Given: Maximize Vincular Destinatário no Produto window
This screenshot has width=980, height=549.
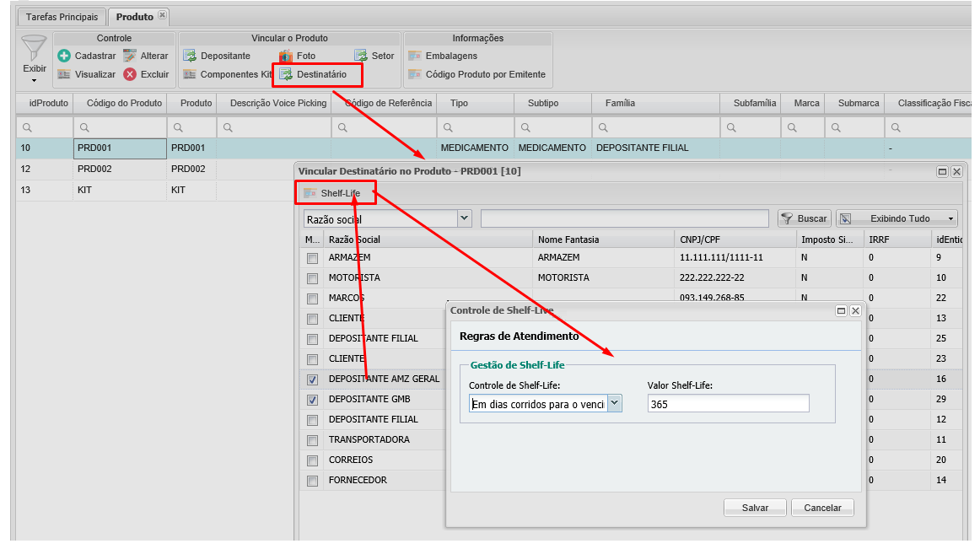Looking at the screenshot, I should click(942, 171).
